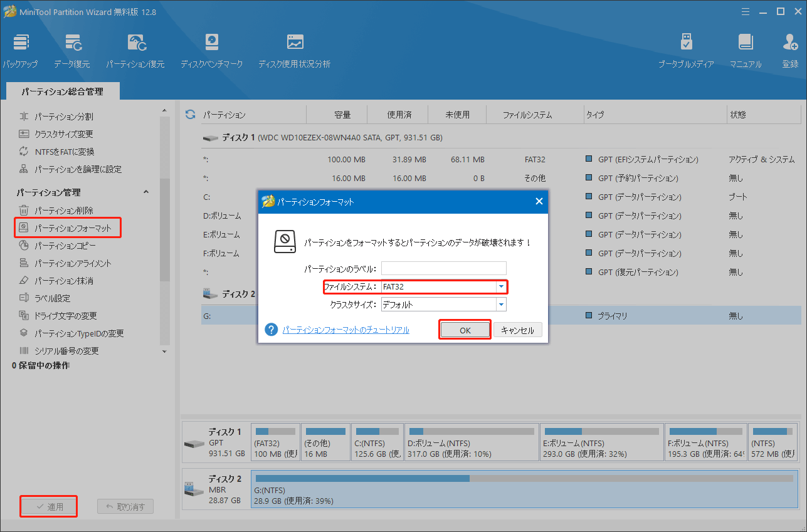Sort by 容量 column header
Viewport: 807px width, 532px height.
coord(342,115)
